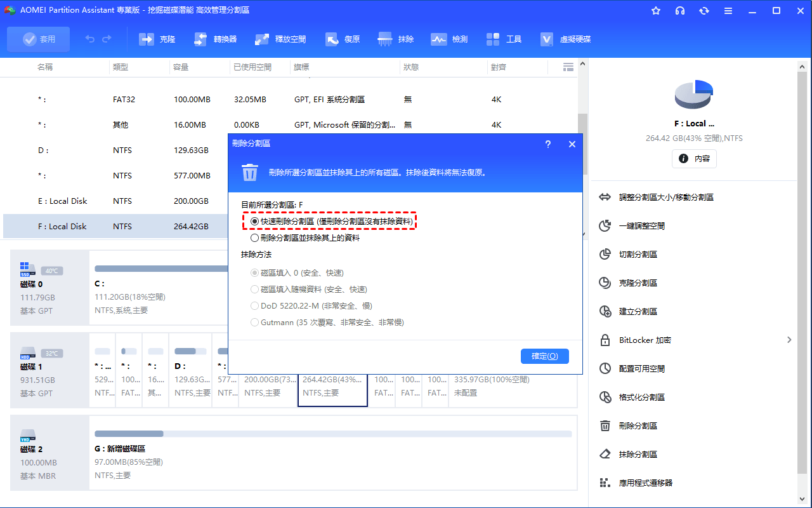This screenshot has height=508, width=812.
Task: Choose 格式化分割區 in the right panel
Action: [x=641, y=398]
